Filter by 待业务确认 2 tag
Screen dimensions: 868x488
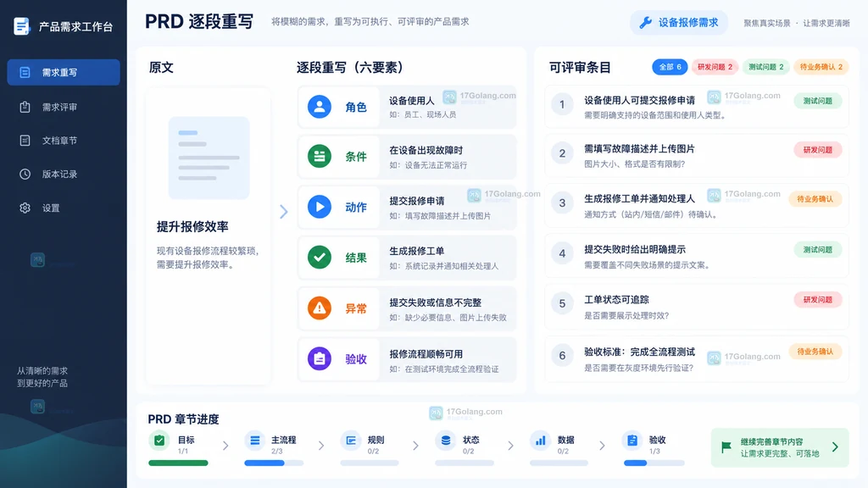click(821, 67)
